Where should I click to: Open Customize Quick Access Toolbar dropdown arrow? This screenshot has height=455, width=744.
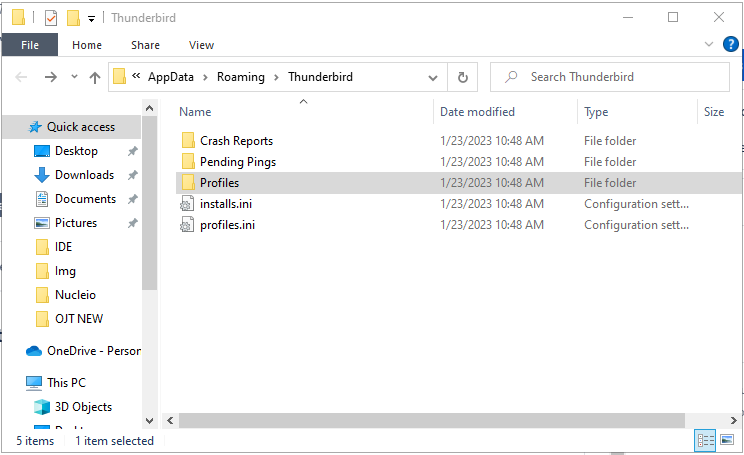coord(92,19)
